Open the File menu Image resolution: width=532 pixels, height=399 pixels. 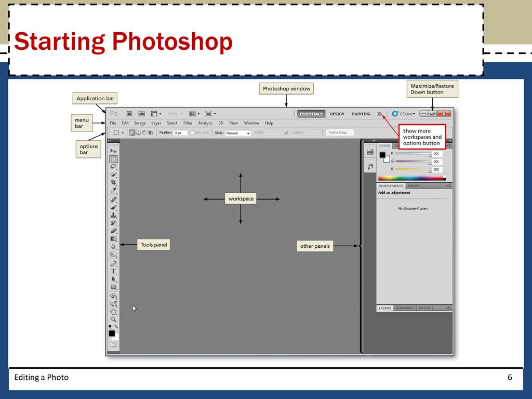coord(113,123)
